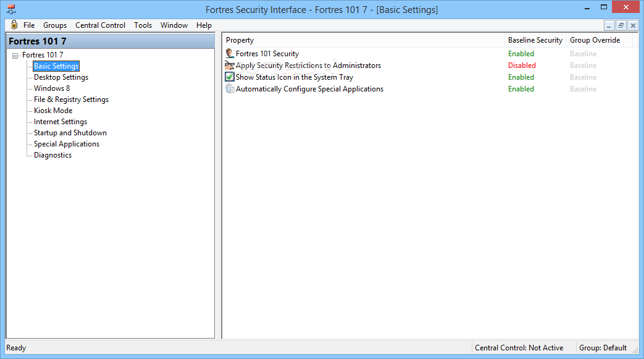
Task: Close the inner Basic Settings child window
Action: click(x=633, y=25)
